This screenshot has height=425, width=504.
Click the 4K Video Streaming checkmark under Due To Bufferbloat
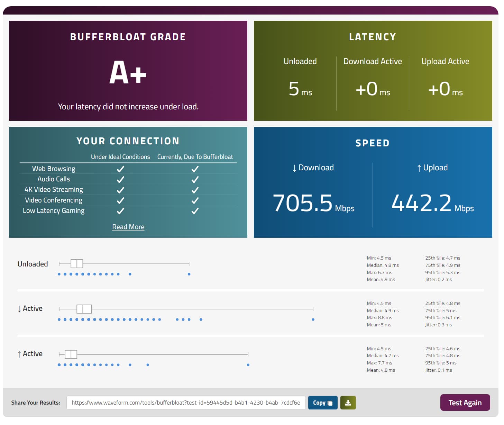(x=195, y=190)
